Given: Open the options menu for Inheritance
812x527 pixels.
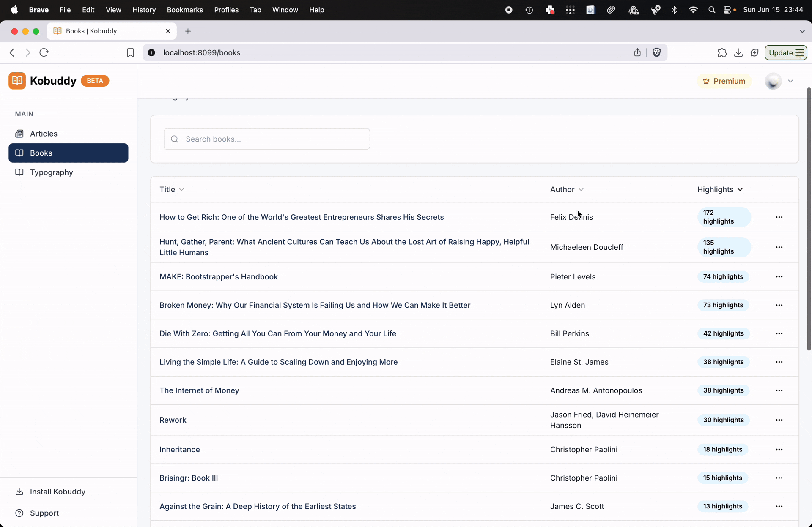Looking at the screenshot, I should coord(779,449).
